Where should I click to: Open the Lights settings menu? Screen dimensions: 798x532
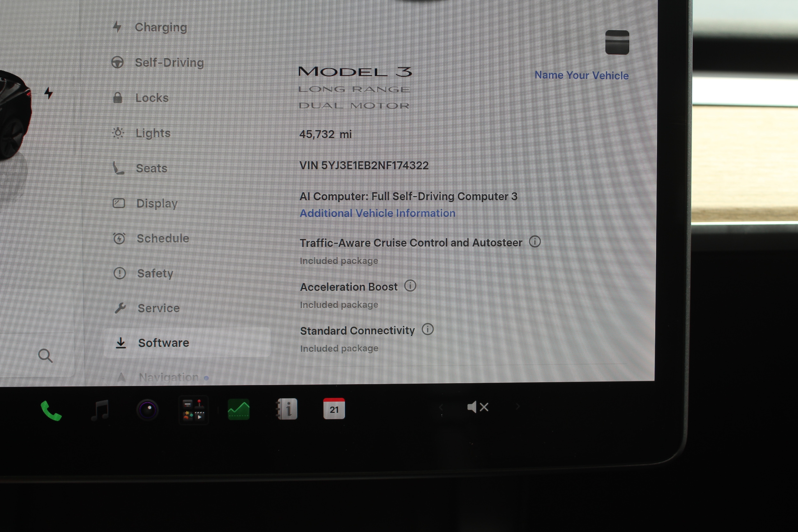pyautogui.click(x=141, y=133)
